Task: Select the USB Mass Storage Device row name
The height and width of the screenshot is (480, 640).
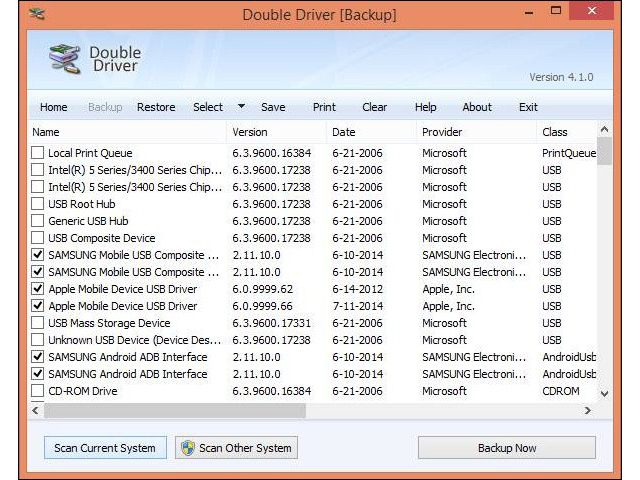Action: tap(109, 323)
